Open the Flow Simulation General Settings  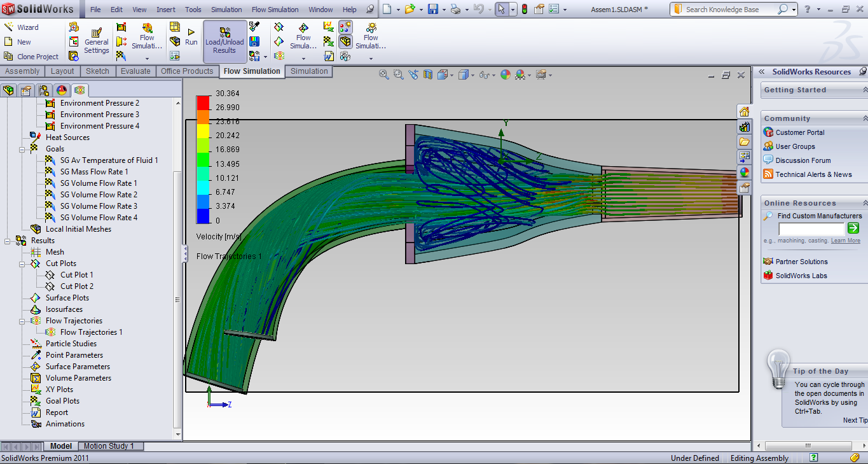[97, 39]
